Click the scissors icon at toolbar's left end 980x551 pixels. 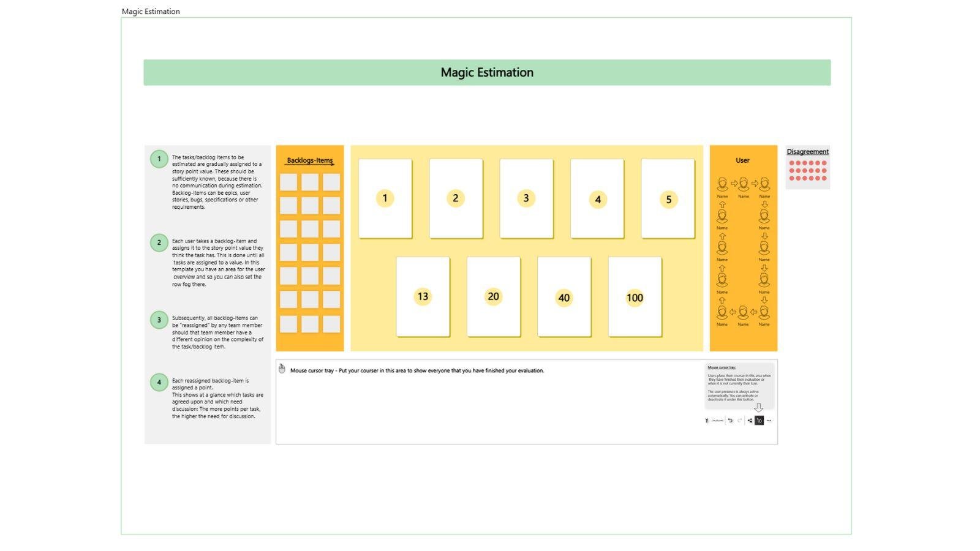click(706, 421)
